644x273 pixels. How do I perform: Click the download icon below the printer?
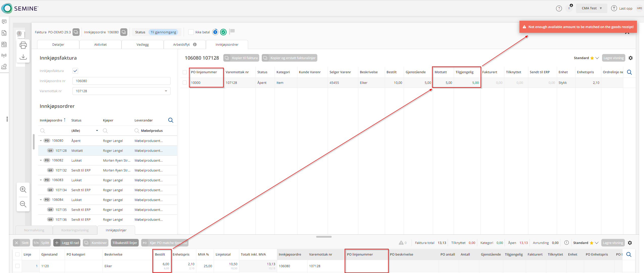(23, 57)
